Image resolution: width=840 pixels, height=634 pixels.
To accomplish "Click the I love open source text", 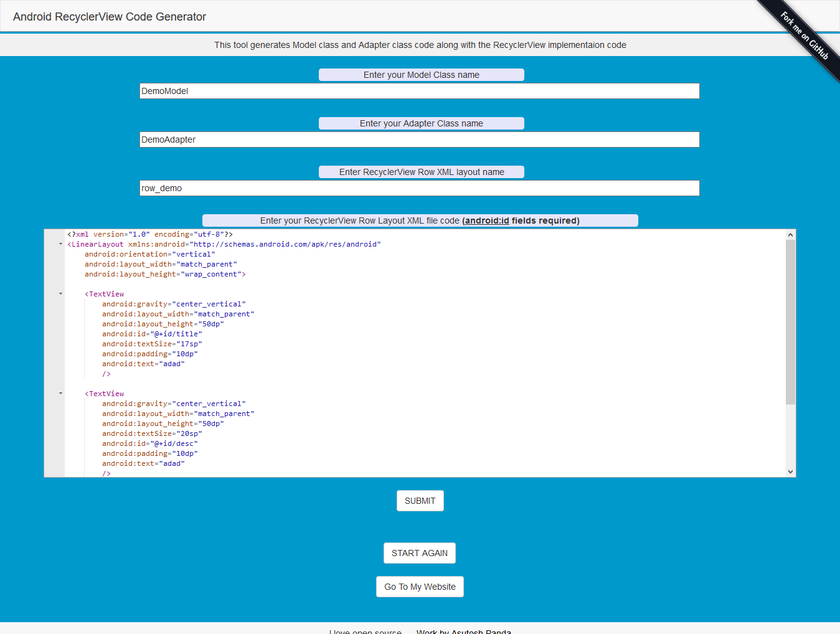I will tap(365, 631).
